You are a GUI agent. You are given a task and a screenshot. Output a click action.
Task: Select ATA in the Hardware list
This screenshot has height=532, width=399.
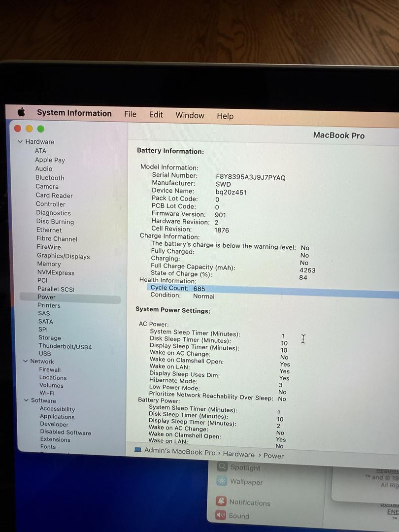[x=40, y=151]
